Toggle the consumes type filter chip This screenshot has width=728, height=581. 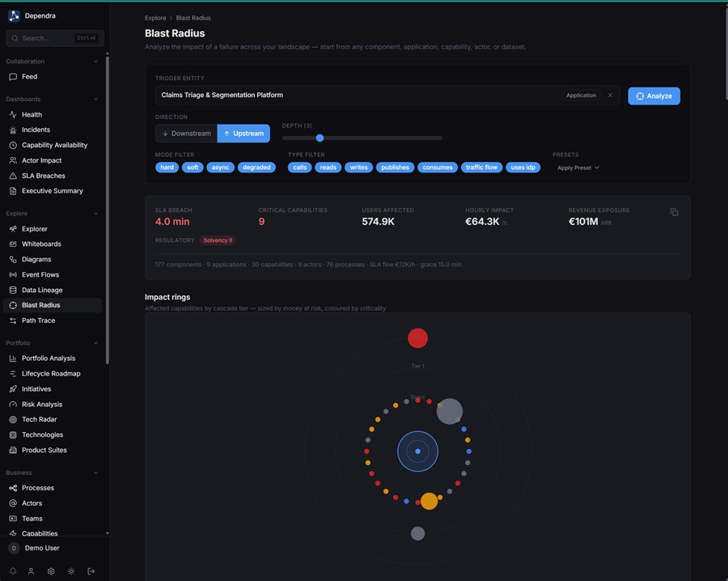pyautogui.click(x=438, y=168)
